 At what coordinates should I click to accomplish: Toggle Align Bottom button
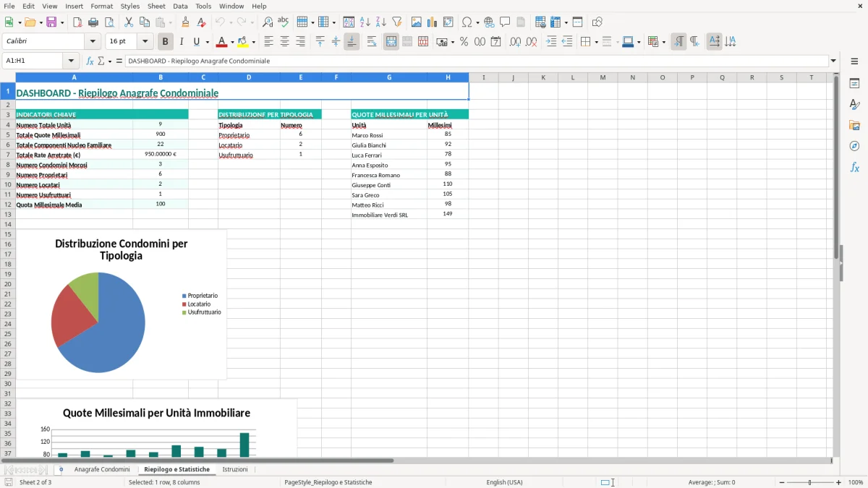pos(352,42)
